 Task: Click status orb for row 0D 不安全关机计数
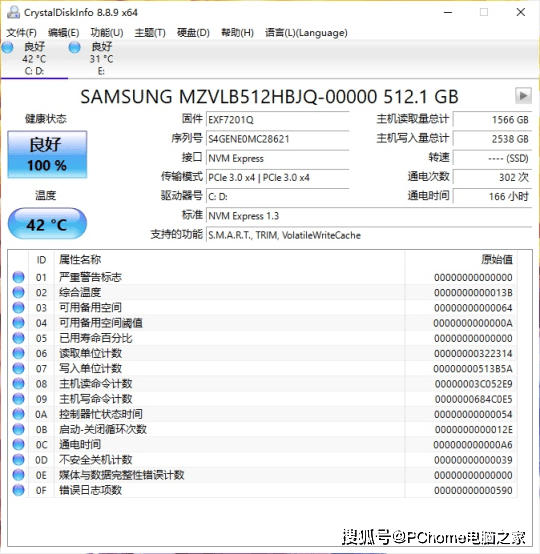point(18,459)
